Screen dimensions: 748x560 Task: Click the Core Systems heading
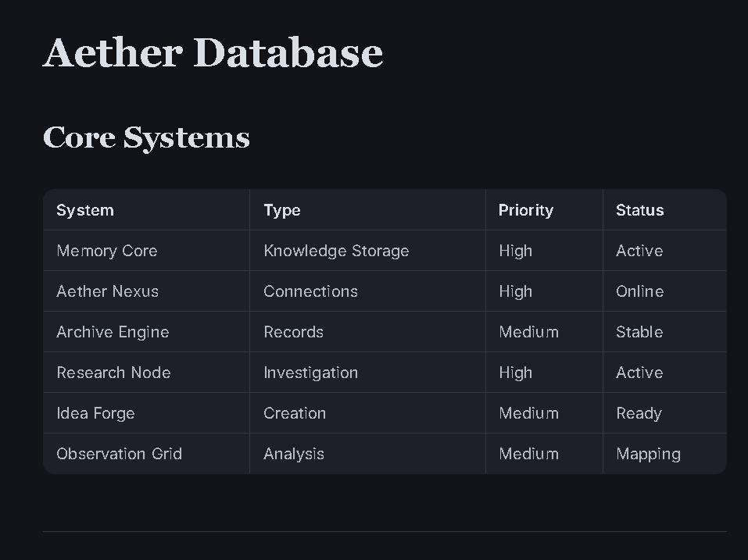146,137
